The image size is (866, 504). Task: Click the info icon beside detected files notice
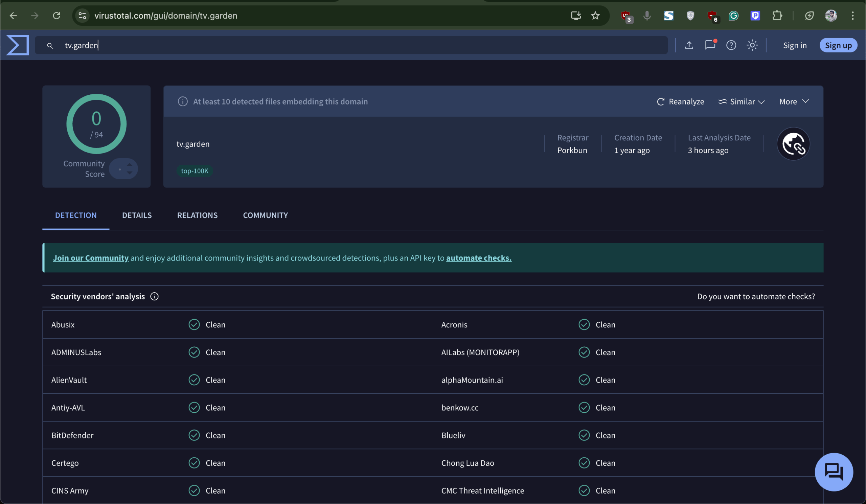183,101
